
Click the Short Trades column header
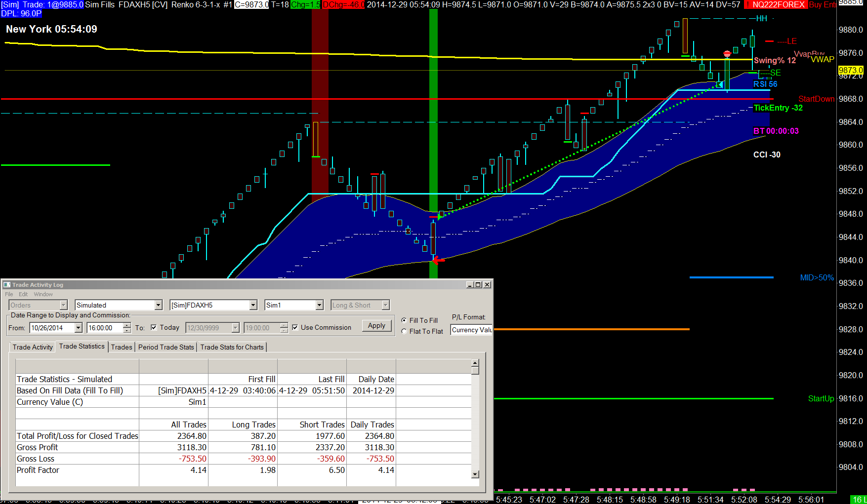[322, 425]
